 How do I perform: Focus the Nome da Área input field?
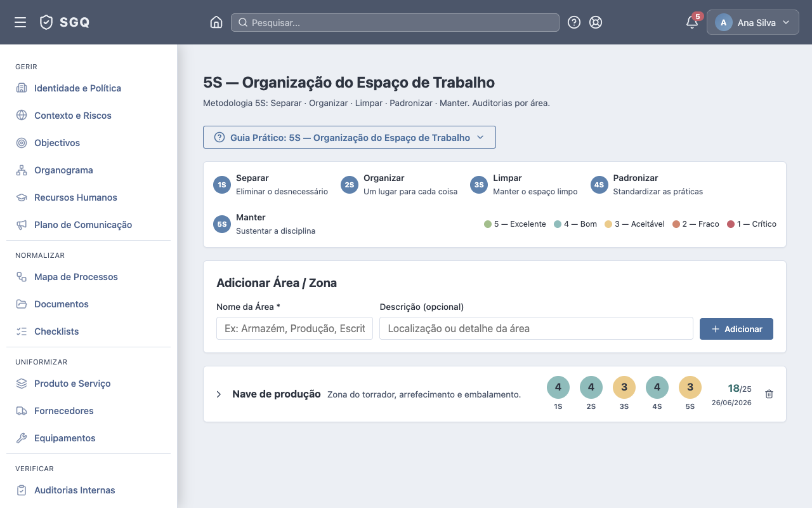point(294,328)
